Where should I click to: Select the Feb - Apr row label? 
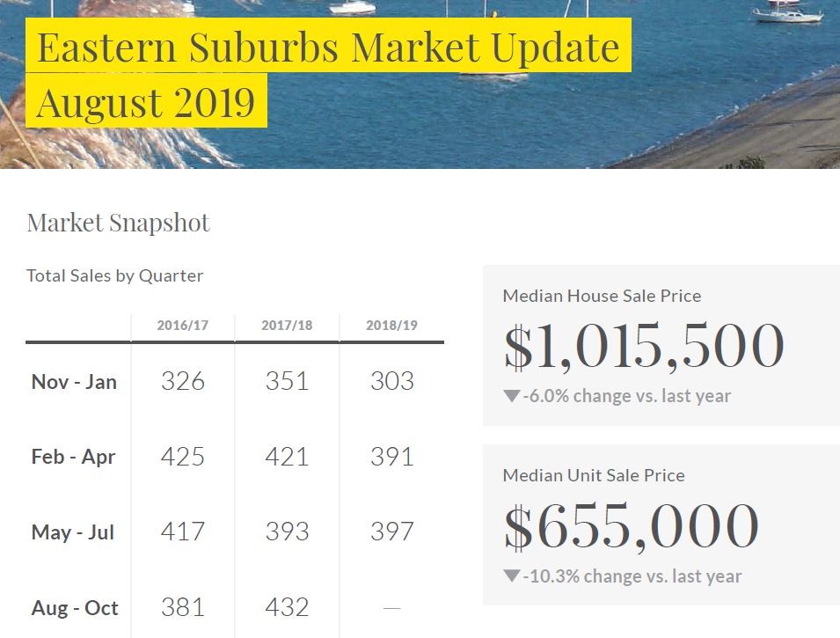74,457
